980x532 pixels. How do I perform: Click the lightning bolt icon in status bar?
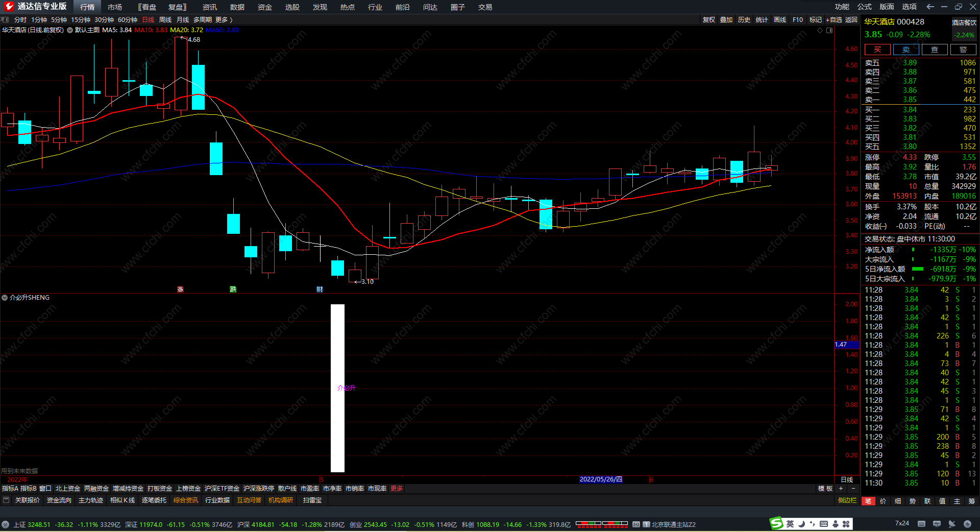pos(967,524)
